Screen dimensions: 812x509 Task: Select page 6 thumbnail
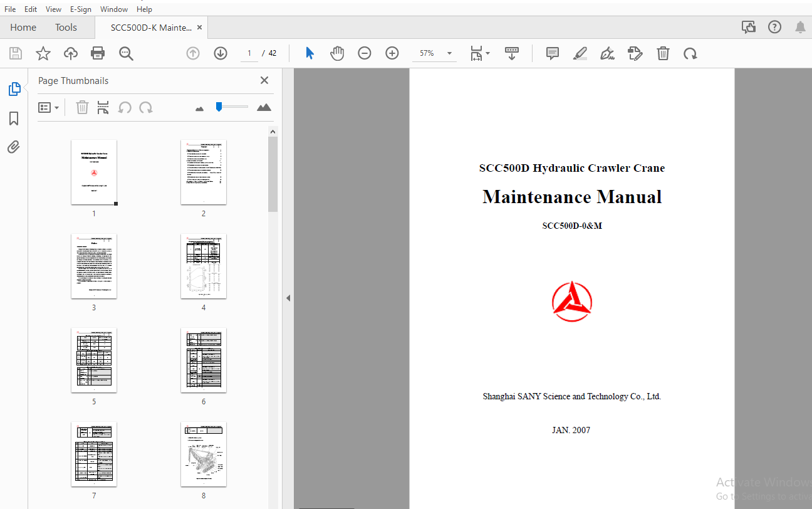pos(204,360)
